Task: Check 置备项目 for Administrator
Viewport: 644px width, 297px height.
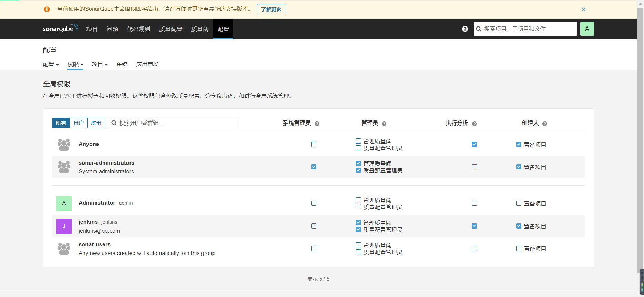Action: 519,203
